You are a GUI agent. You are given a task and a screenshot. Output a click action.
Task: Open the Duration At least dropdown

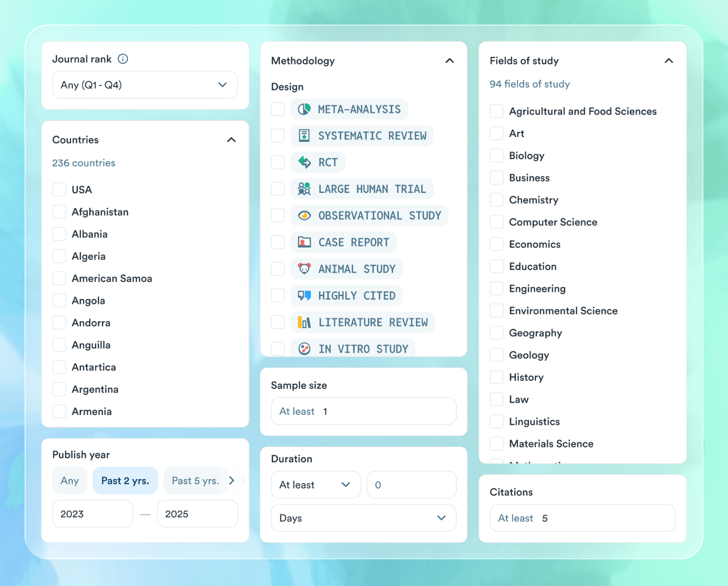pos(316,485)
